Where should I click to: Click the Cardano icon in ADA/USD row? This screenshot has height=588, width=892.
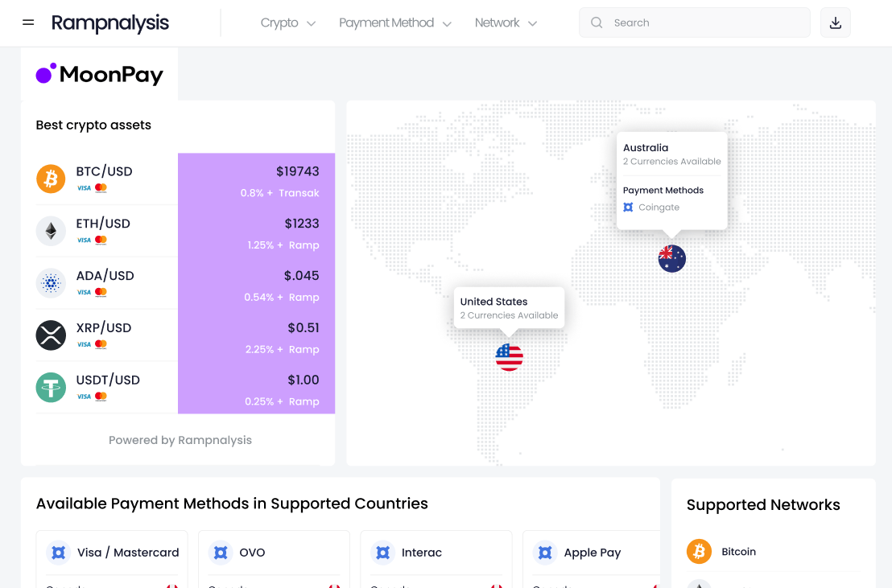click(51, 282)
